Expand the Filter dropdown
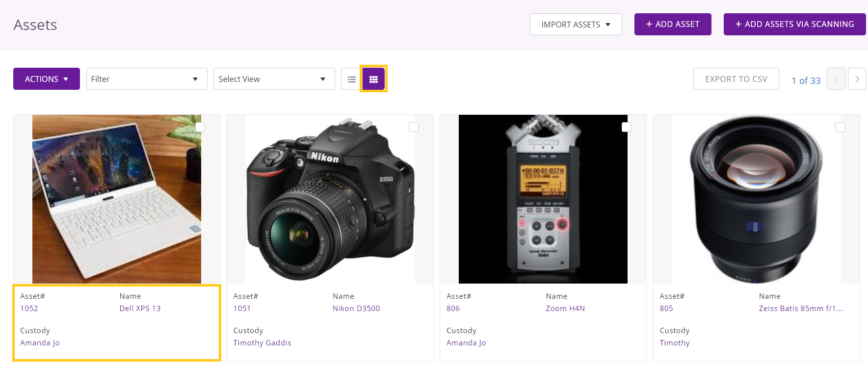The width and height of the screenshot is (868, 366). tap(147, 79)
